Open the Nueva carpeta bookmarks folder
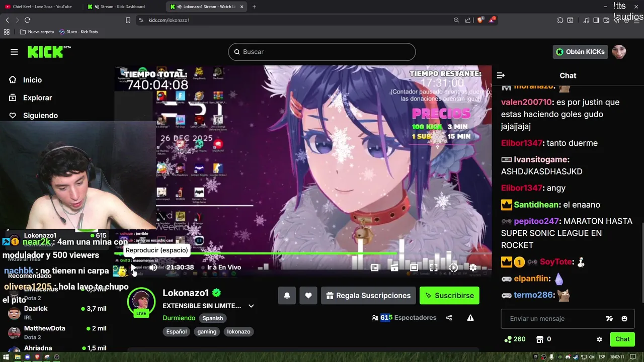The height and width of the screenshot is (362, 644). (x=37, y=32)
